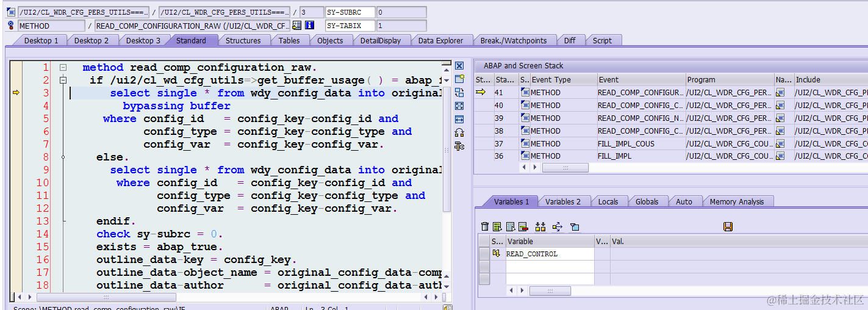The image size is (868, 310).
Task: Open source for stack level 40 icon
Action: point(525,105)
